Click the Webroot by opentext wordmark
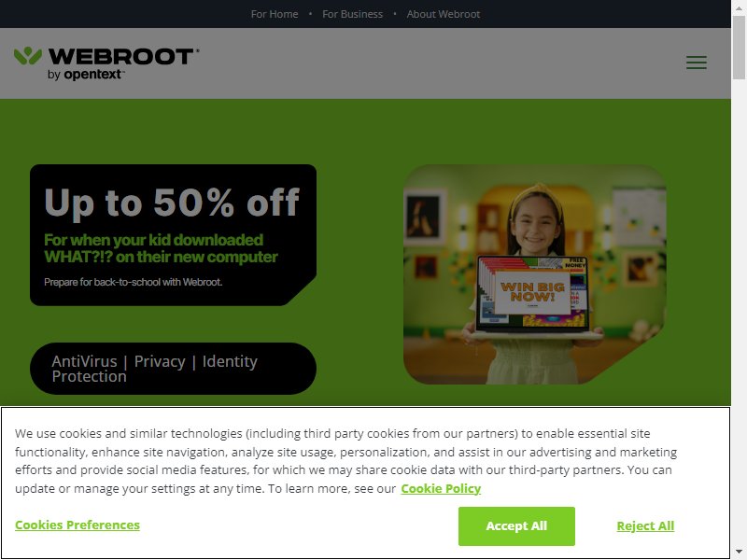The image size is (747, 560). click(123, 63)
